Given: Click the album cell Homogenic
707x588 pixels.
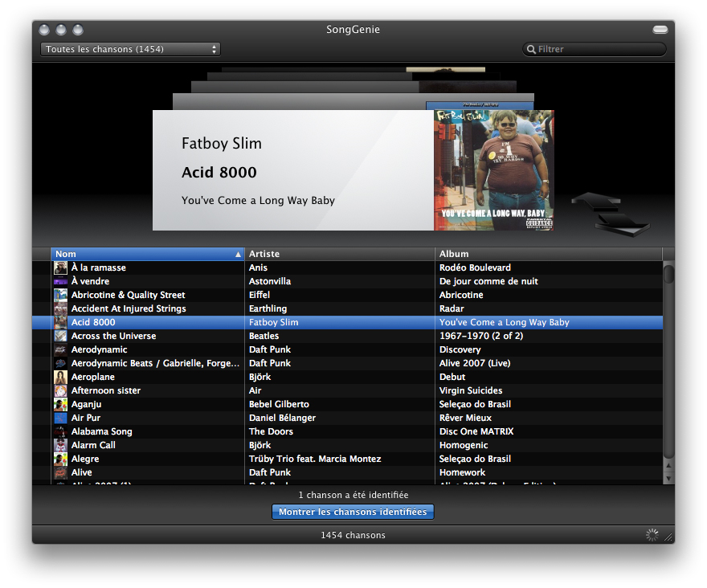Looking at the screenshot, I should pos(464,445).
